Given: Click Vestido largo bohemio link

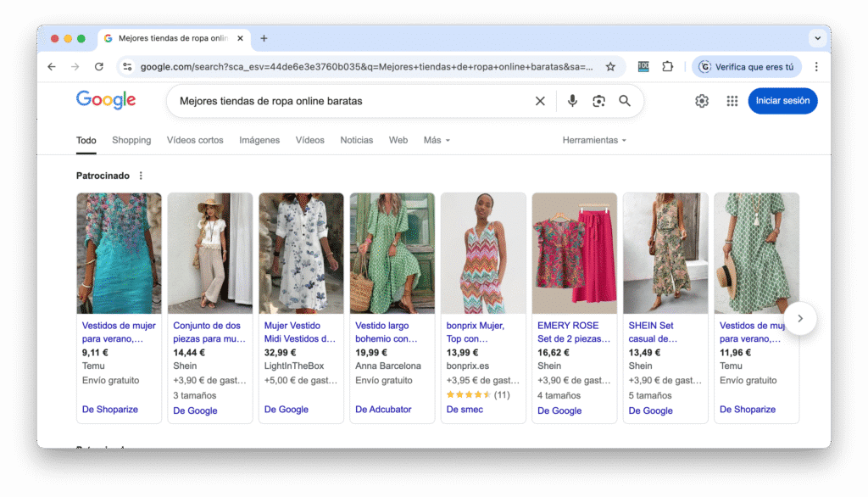Looking at the screenshot, I should click(x=387, y=332).
